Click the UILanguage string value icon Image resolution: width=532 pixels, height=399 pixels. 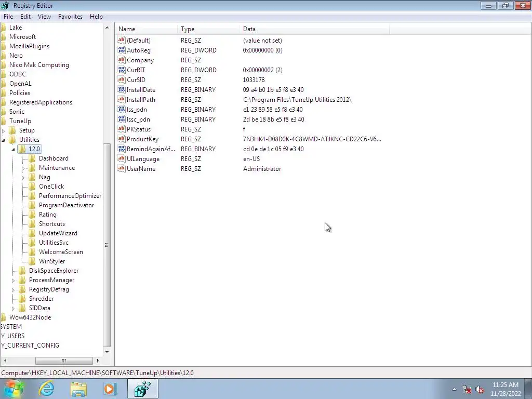point(122,158)
